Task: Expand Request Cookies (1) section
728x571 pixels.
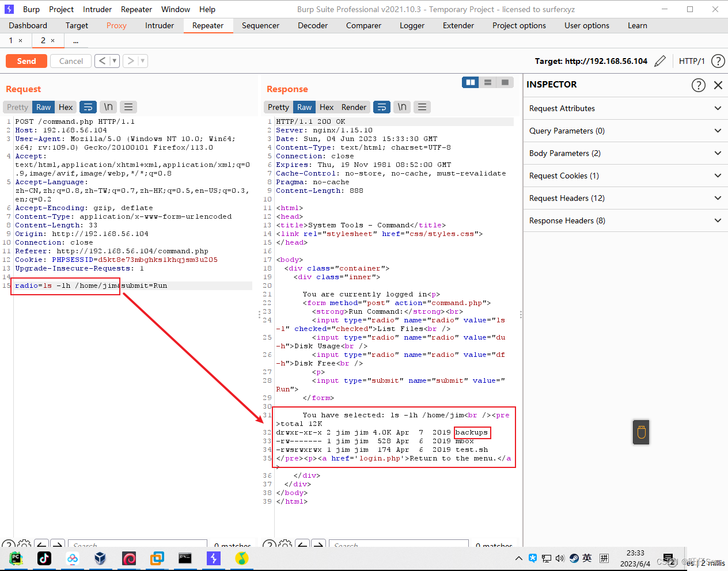Action: (x=625, y=176)
